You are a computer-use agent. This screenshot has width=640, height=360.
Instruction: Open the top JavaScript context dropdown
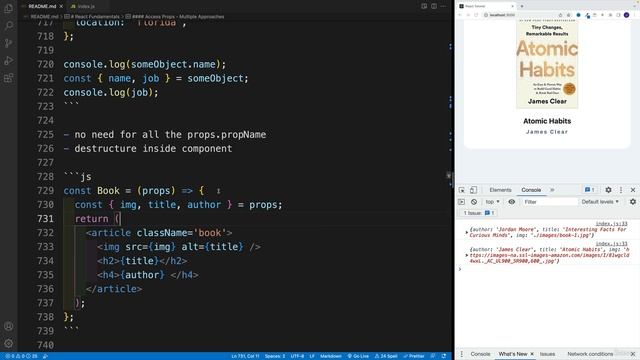(492, 202)
